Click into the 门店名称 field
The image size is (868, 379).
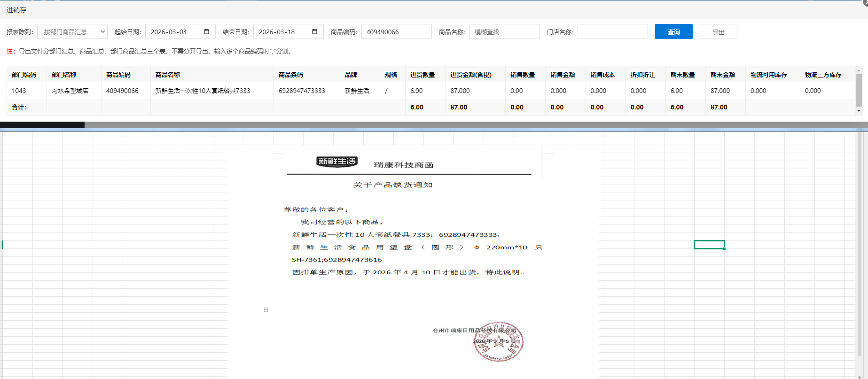point(612,31)
